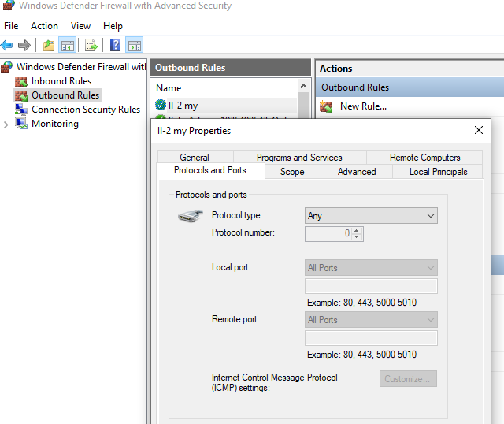Click the New Rule icon in Actions pane
This screenshot has width=504, height=424.
pos(326,106)
